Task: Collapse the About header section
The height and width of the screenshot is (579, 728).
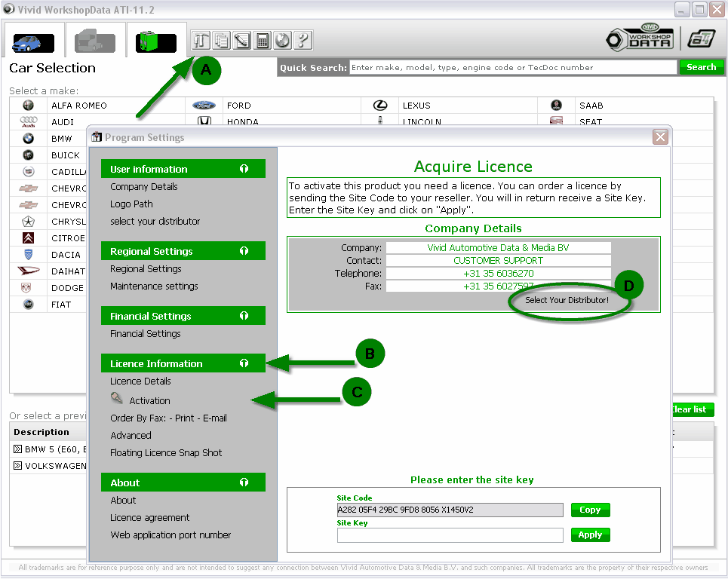Action: click(244, 482)
